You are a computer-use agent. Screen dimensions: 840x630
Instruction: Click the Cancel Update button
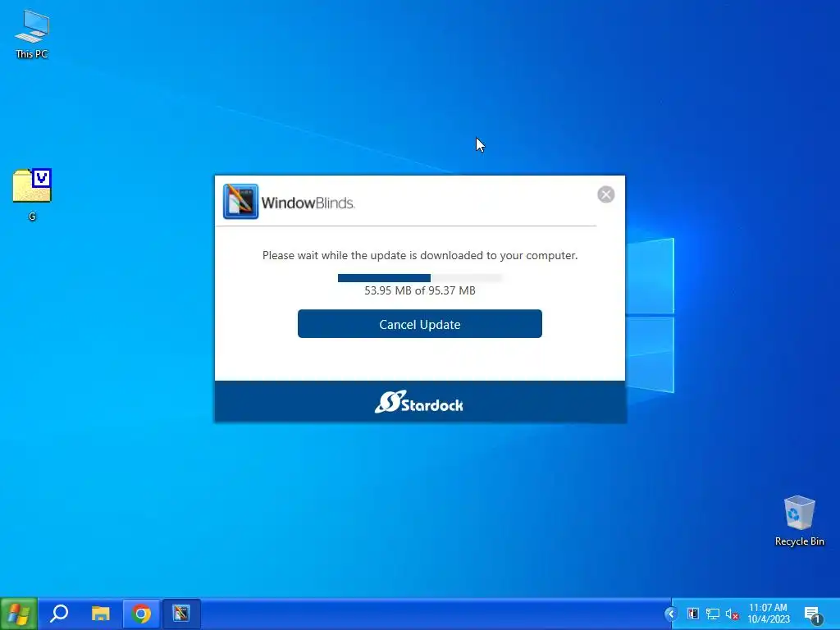tap(419, 323)
